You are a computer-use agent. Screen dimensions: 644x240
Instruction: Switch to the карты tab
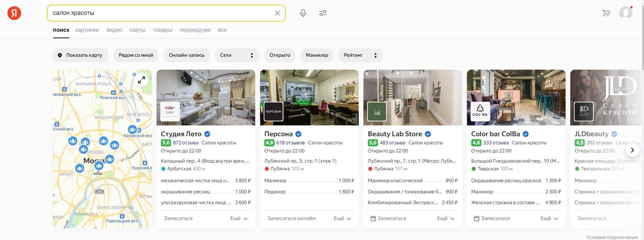tap(138, 30)
